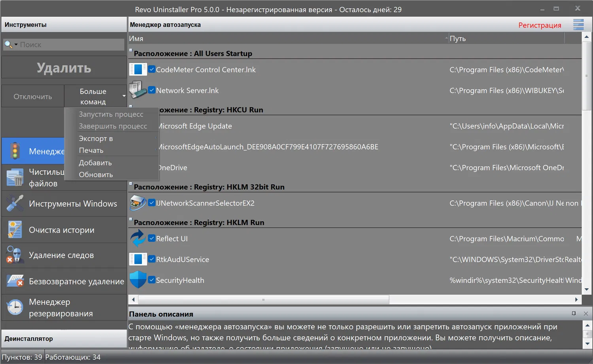Image resolution: width=593 pixels, height=364 pixels.
Task: Choose Обновить from the menu
Action: [111, 174]
